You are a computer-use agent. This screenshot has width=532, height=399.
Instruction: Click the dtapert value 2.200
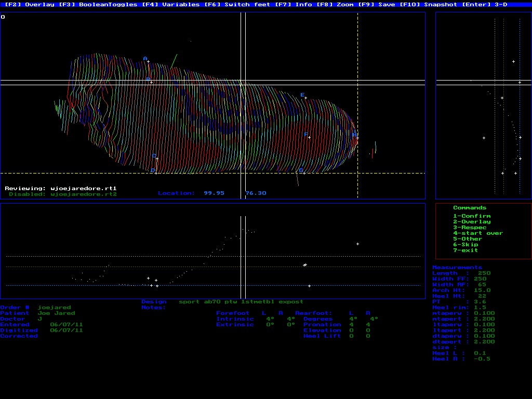[484, 342]
